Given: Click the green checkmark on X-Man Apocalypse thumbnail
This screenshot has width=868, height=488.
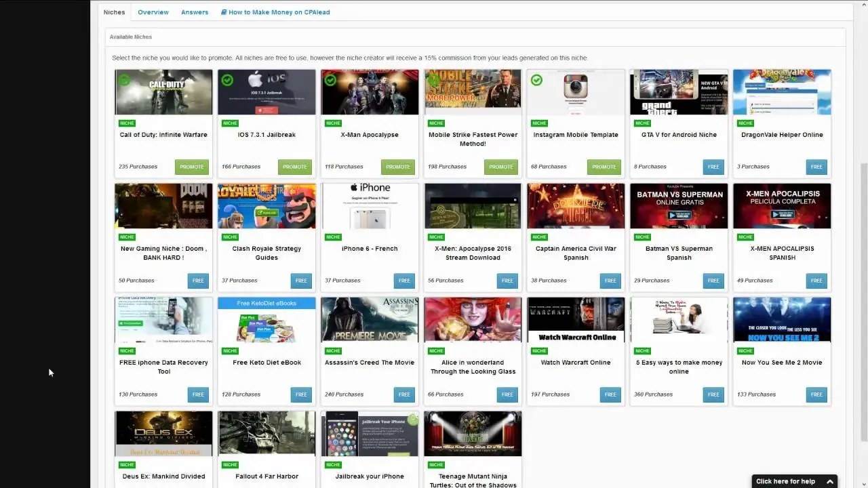Looking at the screenshot, I should pos(330,80).
